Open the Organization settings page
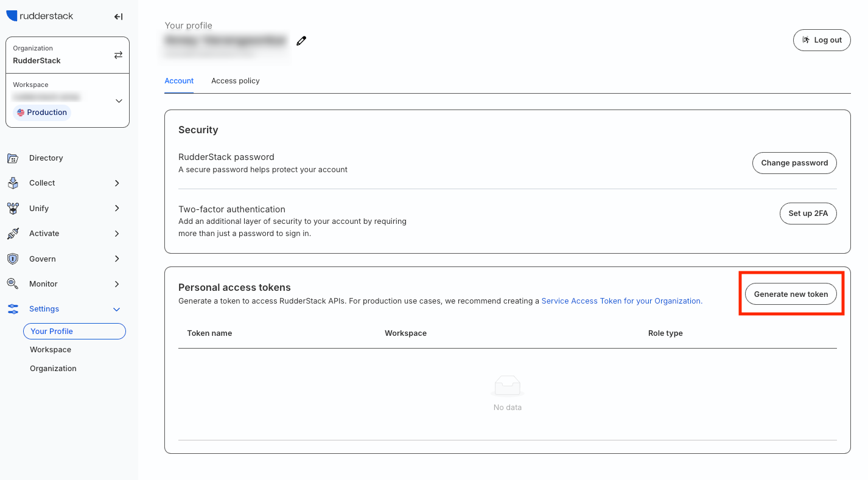The image size is (868, 480). 54,369
